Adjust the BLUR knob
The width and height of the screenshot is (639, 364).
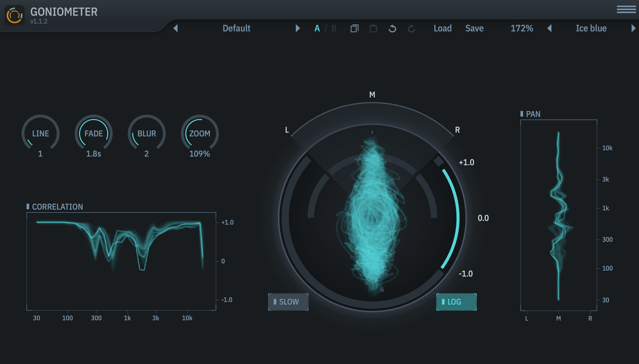[147, 134]
